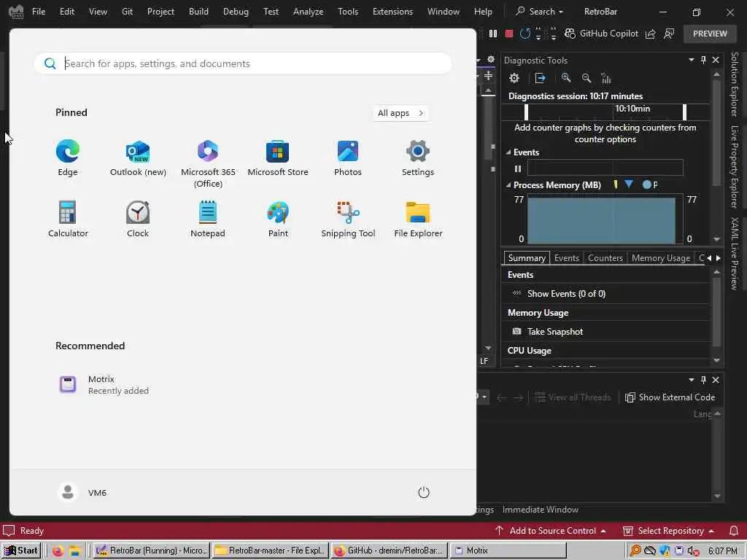Viewport: 747px width, 560px height.
Task: Click Diagnostic Tools export session icon
Action: 541,78
